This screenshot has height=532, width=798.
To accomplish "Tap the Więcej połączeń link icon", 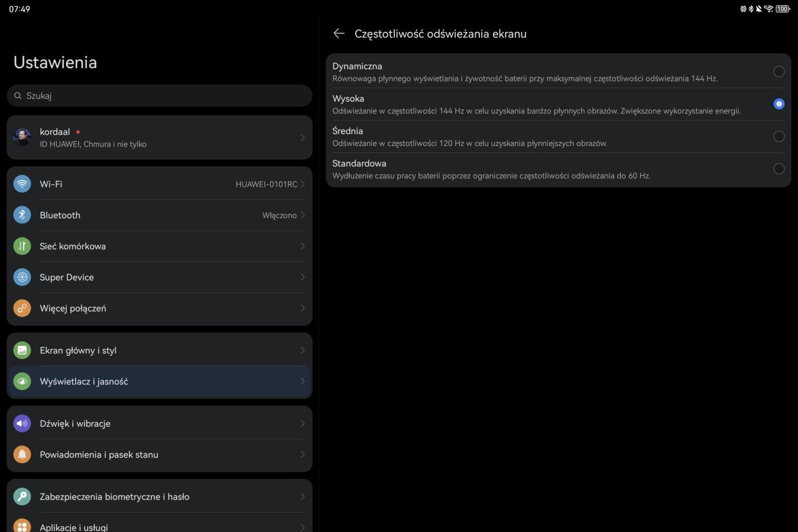I will 22,308.
